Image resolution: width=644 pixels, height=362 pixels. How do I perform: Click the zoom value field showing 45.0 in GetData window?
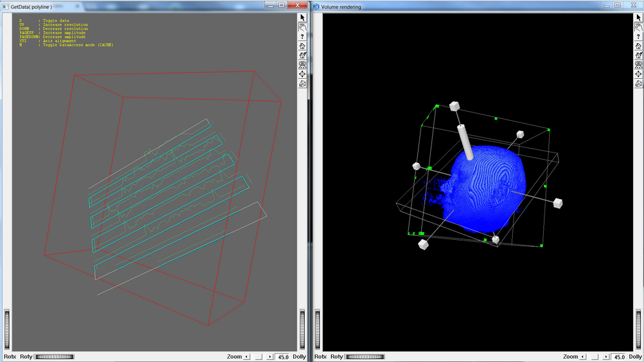coord(282,357)
